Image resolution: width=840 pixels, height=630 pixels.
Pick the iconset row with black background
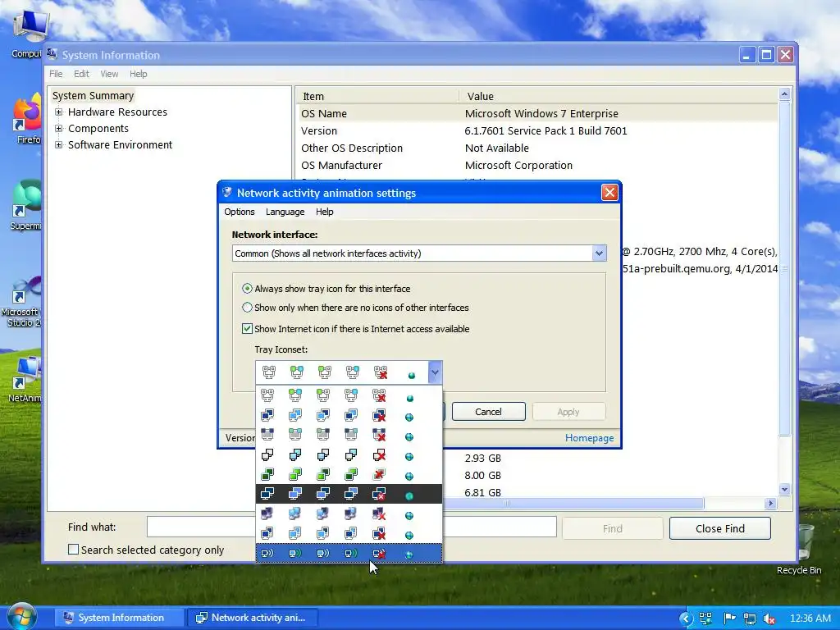tap(349, 494)
